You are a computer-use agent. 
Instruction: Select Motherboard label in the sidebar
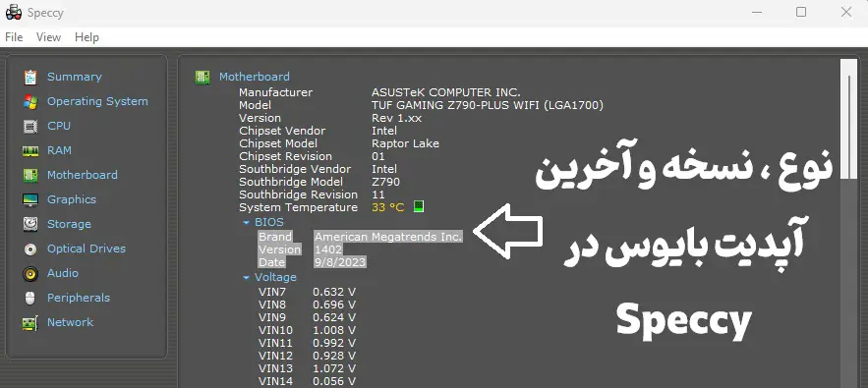pos(82,175)
